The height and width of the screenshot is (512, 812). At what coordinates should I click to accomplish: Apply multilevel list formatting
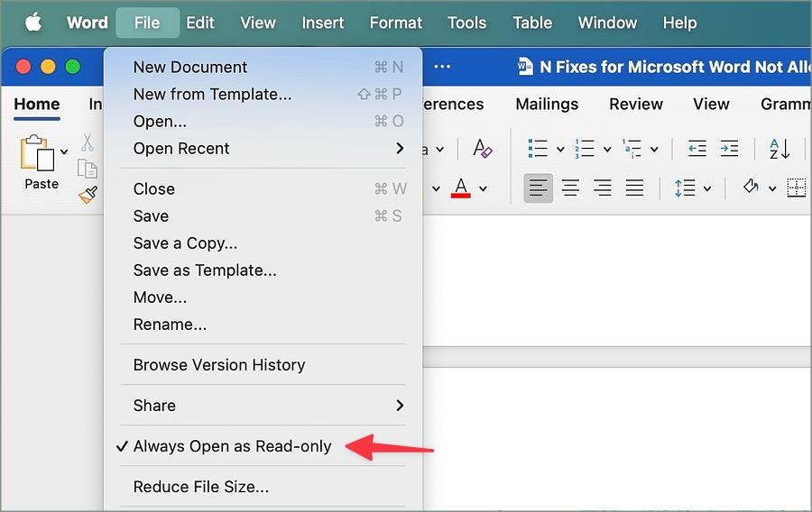(x=632, y=149)
